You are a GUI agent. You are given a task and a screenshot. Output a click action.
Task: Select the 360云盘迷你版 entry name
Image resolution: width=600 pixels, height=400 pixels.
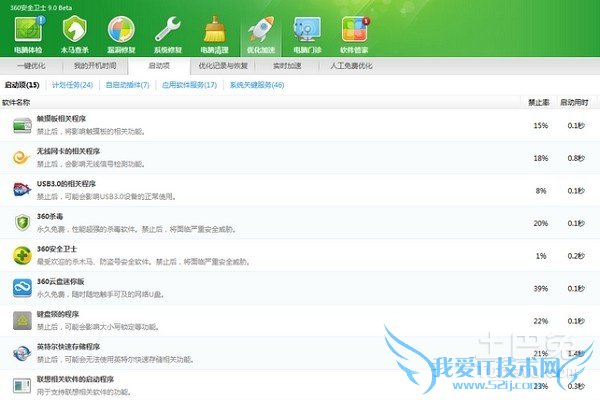point(60,281)
